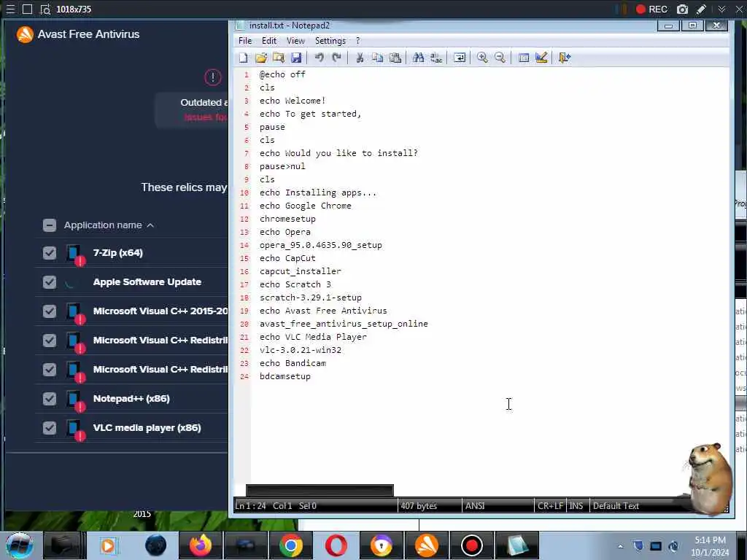Viewport: 747px width, 560px height.
Task: Open Find with the binoculars icon
Action: point(418,58)
